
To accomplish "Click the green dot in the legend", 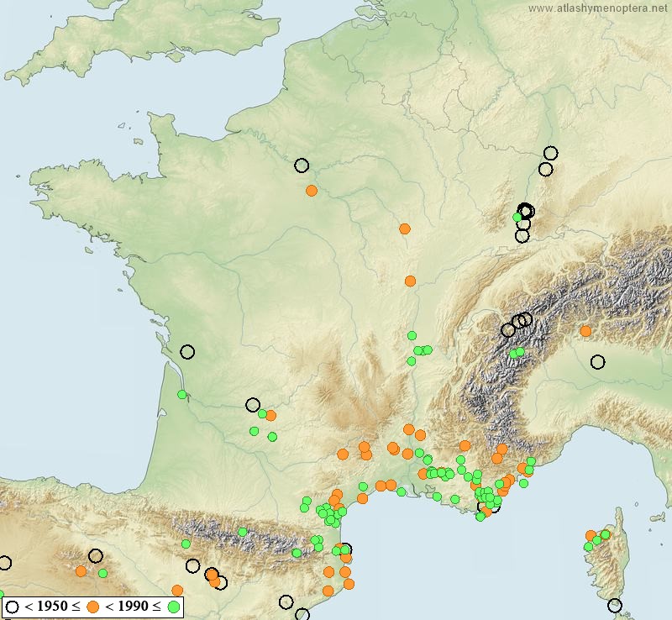I will 173,607.
